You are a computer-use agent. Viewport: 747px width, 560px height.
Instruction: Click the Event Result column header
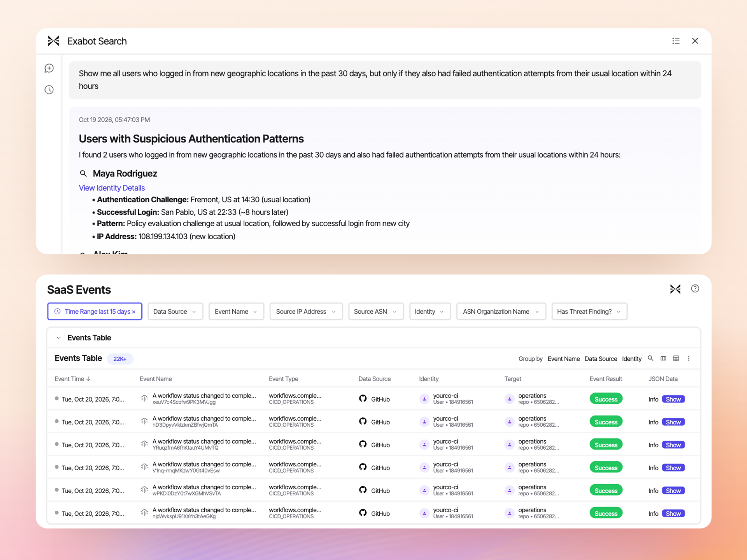click(605, 379)
